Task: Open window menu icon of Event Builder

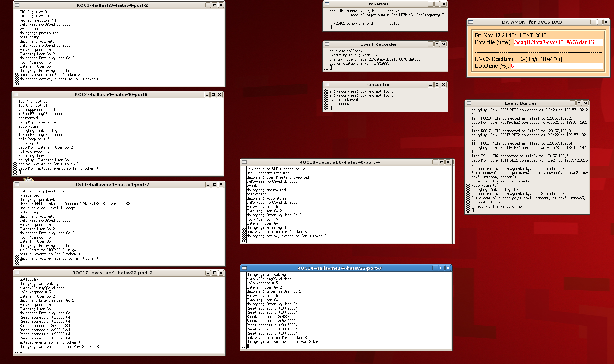Action: (469, 103)
